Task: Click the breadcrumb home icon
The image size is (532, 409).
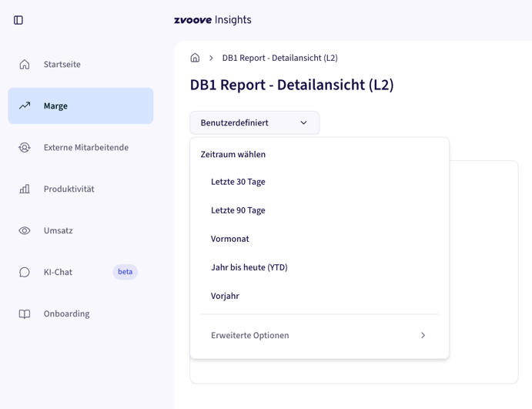Action: [195, 58]
